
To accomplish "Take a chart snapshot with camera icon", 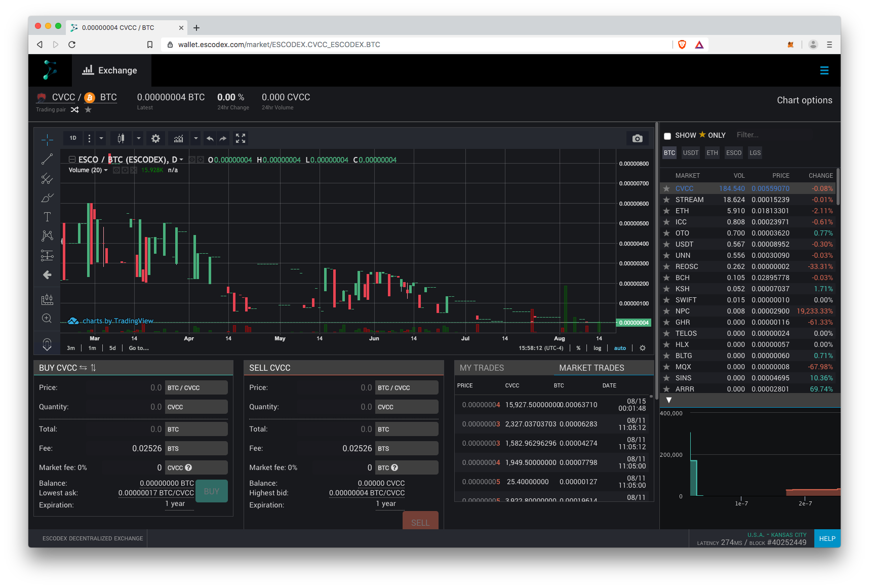I will 638,138.
